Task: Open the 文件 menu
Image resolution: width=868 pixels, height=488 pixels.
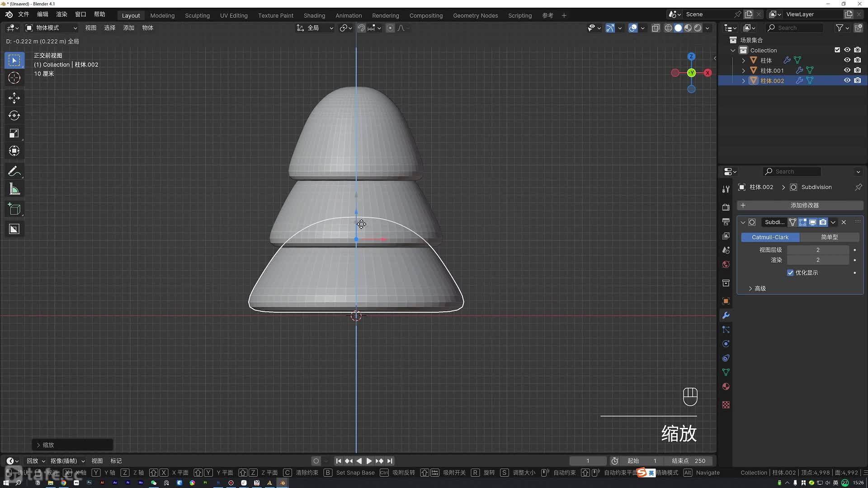Action: pos(24,14)
